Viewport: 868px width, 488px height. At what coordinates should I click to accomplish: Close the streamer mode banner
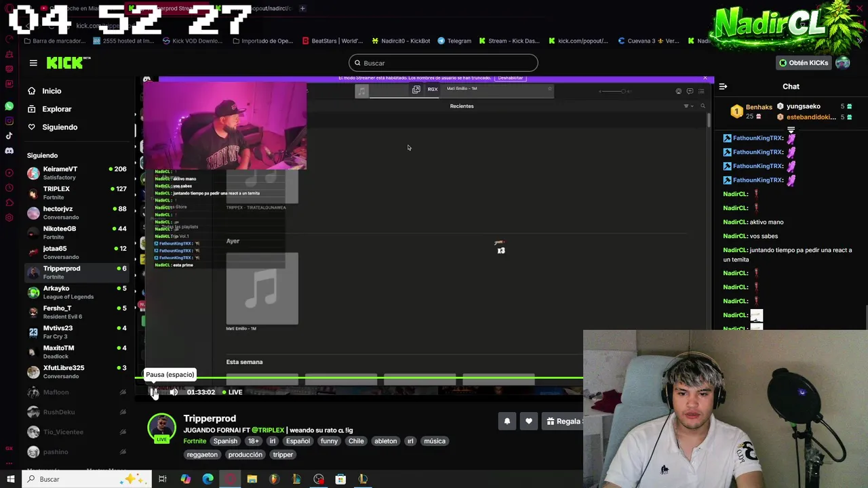coord(705,78)
